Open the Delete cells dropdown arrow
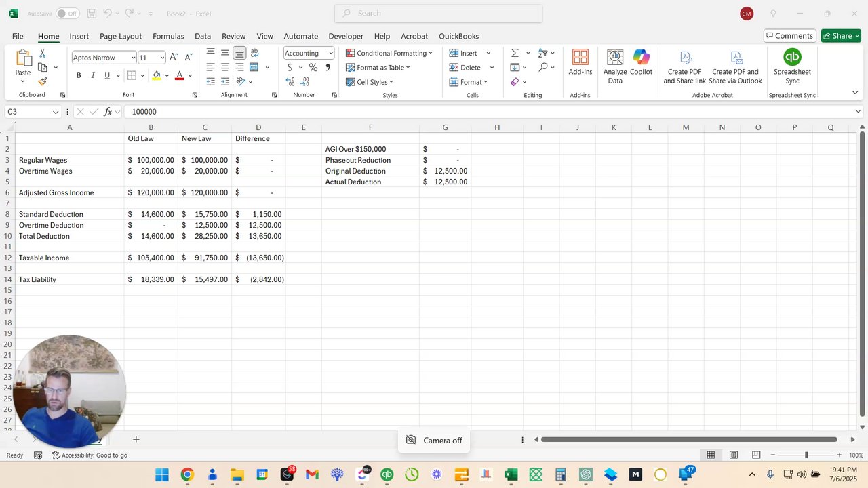The image size is (868, 488). point(492,67)
